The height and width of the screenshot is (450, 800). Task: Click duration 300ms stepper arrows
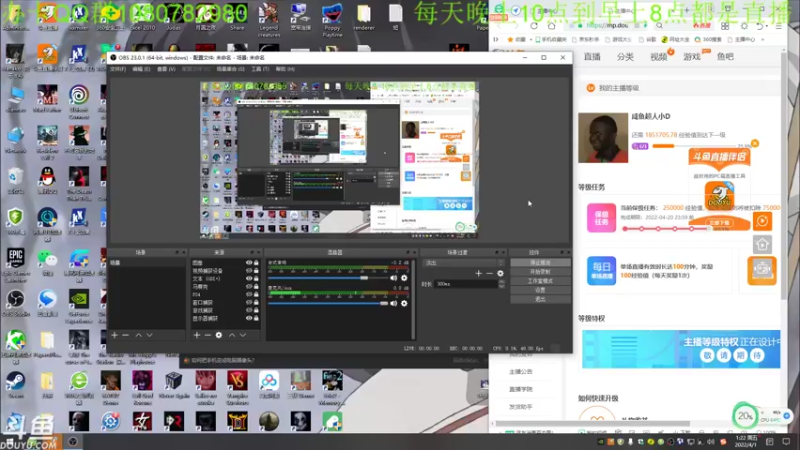502,284
